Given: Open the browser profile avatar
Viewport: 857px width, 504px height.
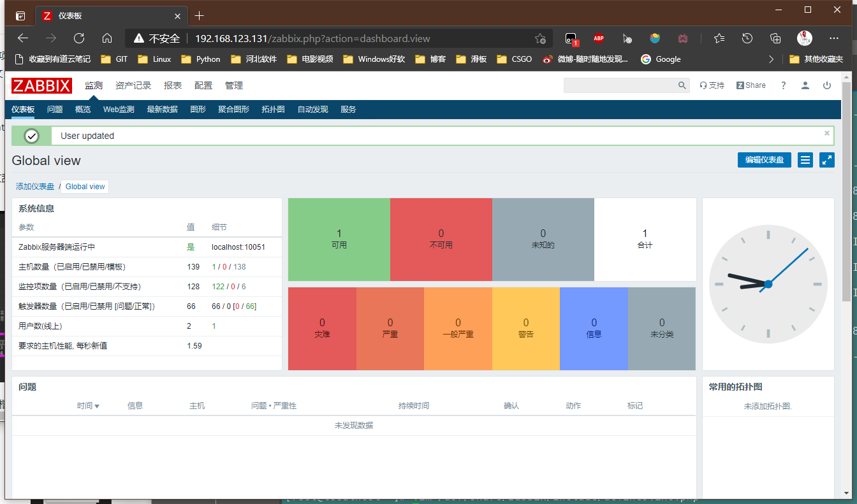Looking at the screenshot, I should 805,38.
